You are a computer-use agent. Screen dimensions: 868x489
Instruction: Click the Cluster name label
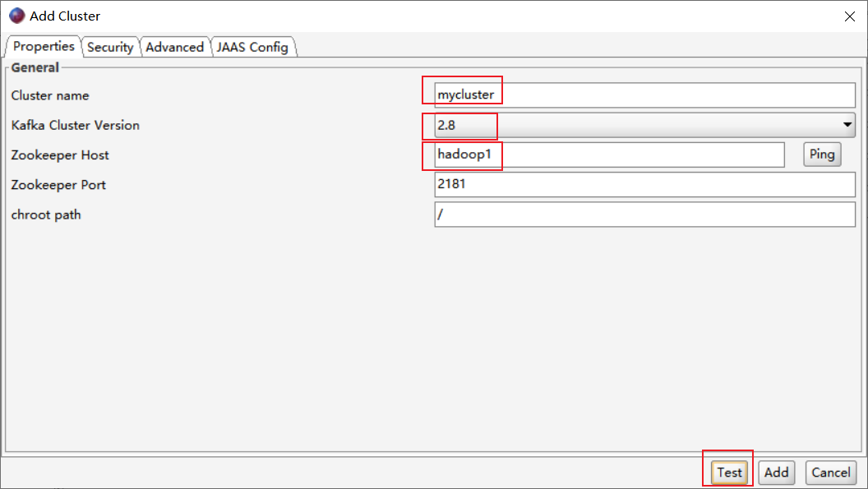(x=50, y=95)
